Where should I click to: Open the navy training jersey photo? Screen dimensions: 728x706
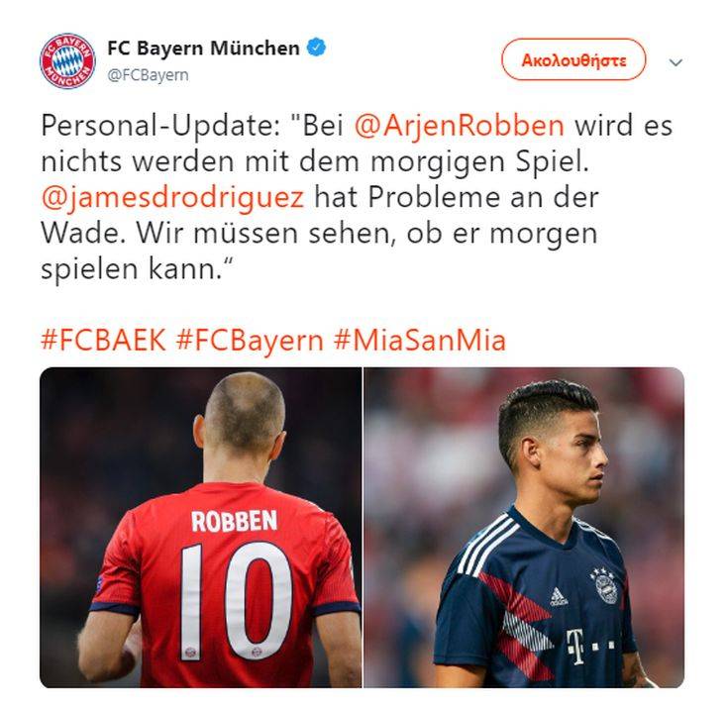(524, 528)
